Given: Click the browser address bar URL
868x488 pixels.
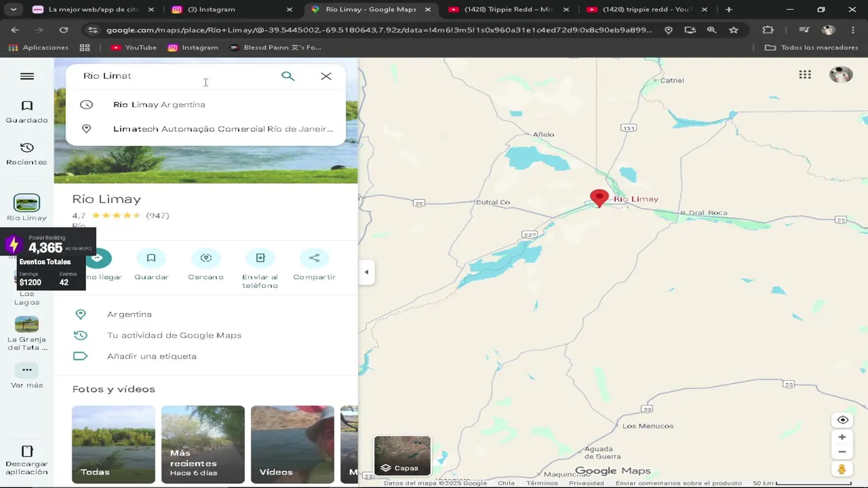Looking at the screenshot, I should 379,30.
